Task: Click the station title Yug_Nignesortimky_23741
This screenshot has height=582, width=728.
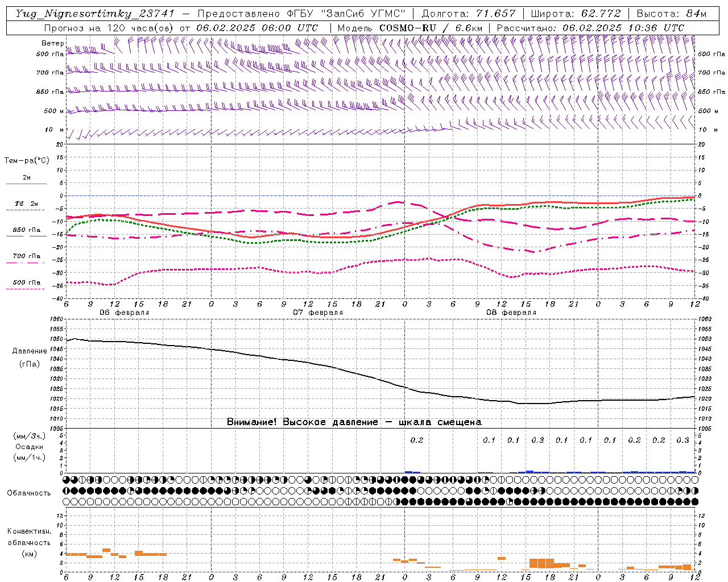Action: pyautogui.click(x=95, y=14)
